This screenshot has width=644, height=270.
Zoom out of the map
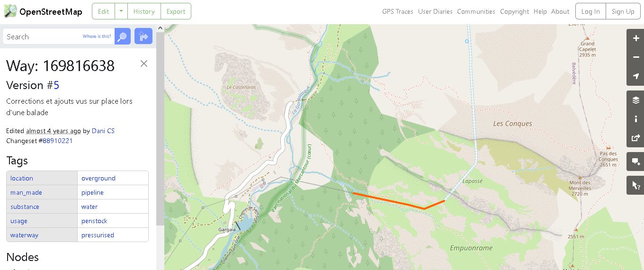click(635, 57)
